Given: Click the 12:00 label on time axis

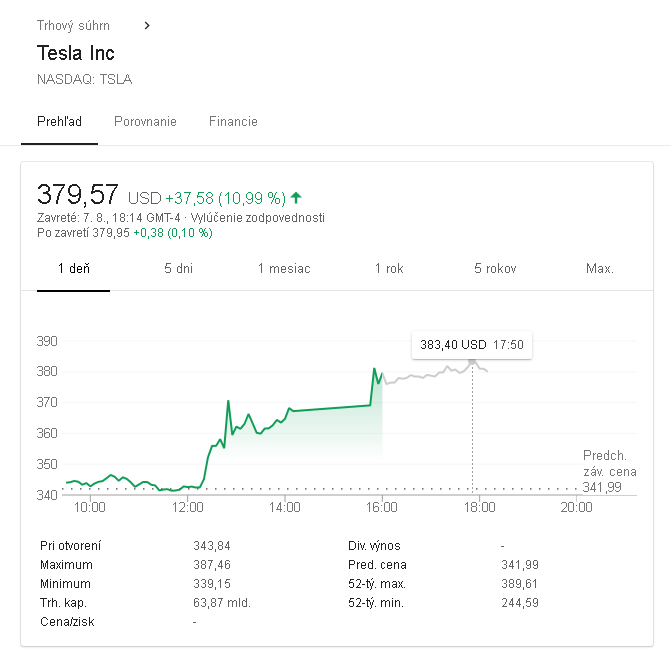Looking at the screenshot, I should [187, 507].
